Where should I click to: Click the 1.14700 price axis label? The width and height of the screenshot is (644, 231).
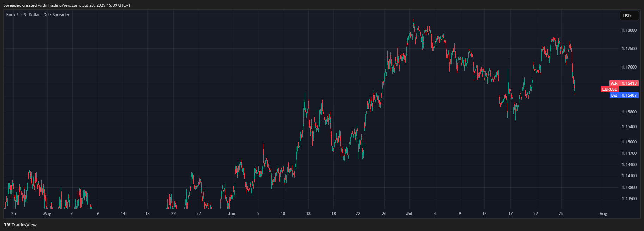tap(629, 153)
